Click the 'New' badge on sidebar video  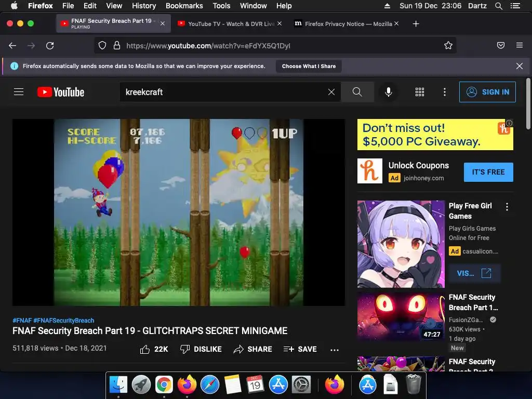tap(457, 348)
